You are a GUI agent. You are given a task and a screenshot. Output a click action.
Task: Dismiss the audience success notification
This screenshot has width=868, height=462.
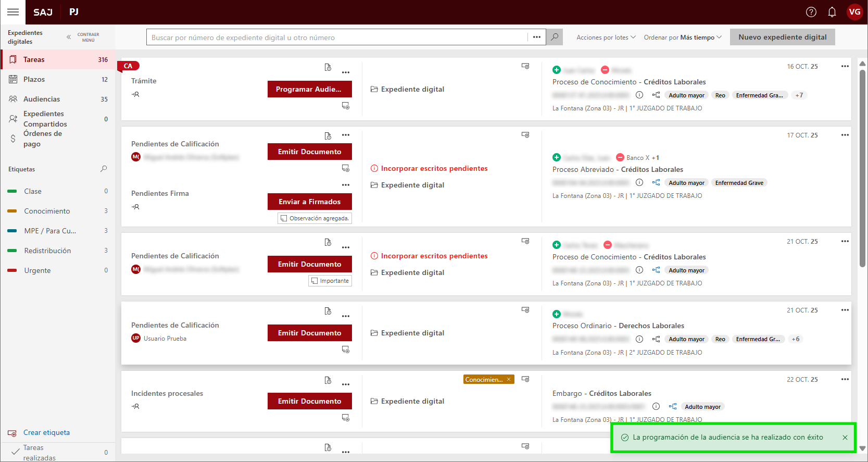click(845, 438)
